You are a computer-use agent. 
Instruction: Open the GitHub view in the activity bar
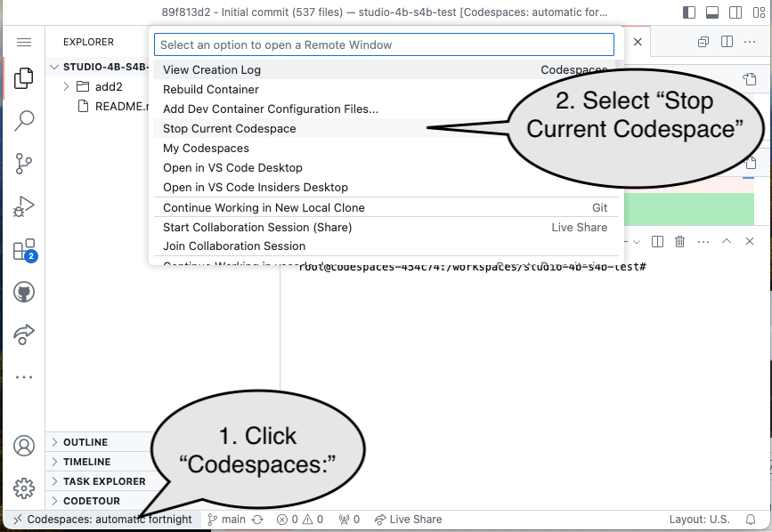(x=24, y=292)
